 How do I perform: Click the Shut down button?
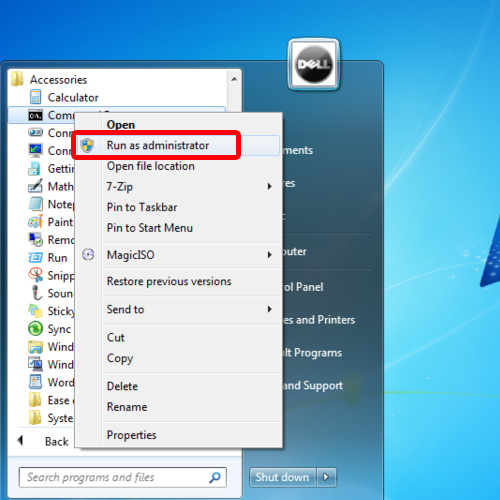coord(282,477)
